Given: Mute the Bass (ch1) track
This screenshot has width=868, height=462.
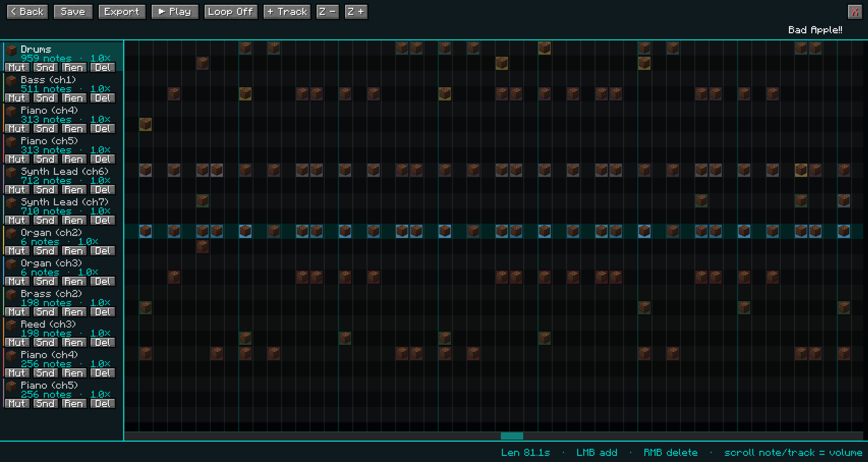Looking at the screenshot, I should (17, 98).
